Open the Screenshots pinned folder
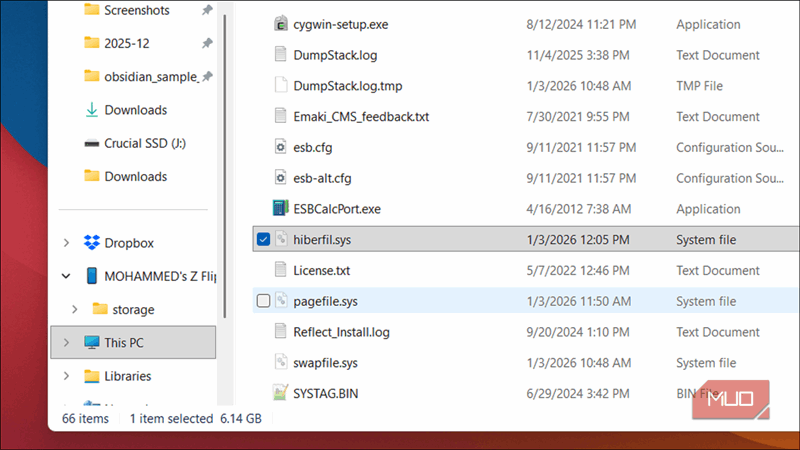Viewport: 800px width, 450px height. (x=136, y=10)
